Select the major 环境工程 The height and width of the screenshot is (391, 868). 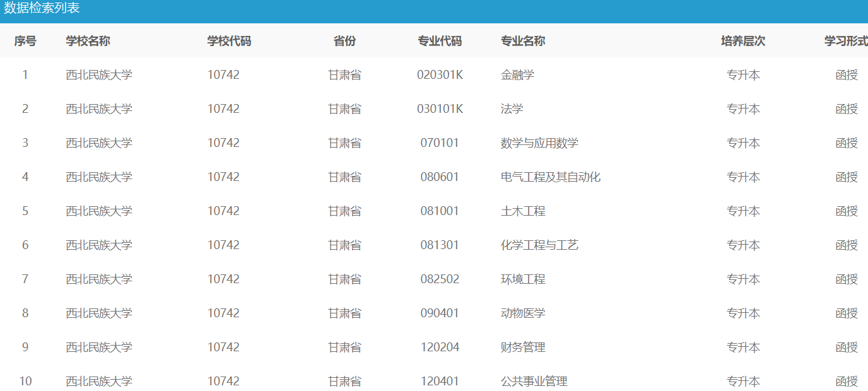click(x=523, y=279)
